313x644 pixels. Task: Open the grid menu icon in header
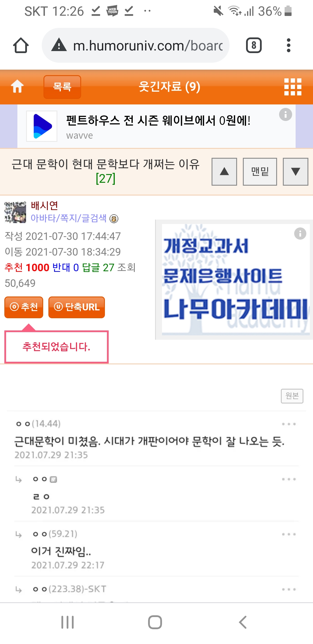[293, 87]
